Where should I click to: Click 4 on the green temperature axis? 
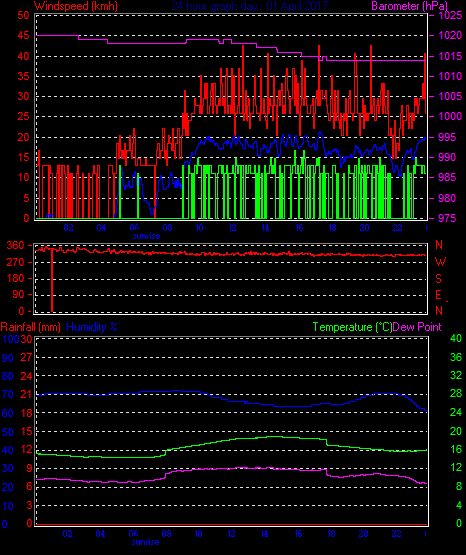(x=459, y=505)
